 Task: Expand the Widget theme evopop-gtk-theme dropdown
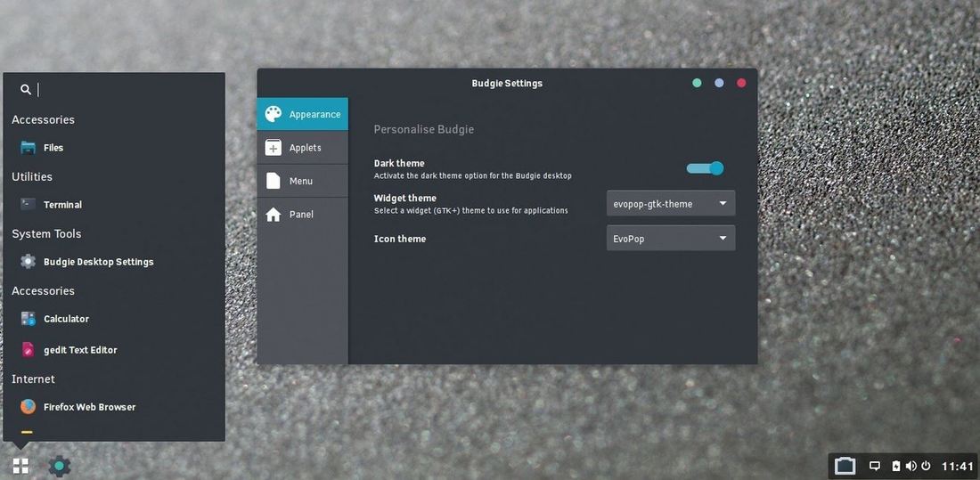tap(671, 204)
